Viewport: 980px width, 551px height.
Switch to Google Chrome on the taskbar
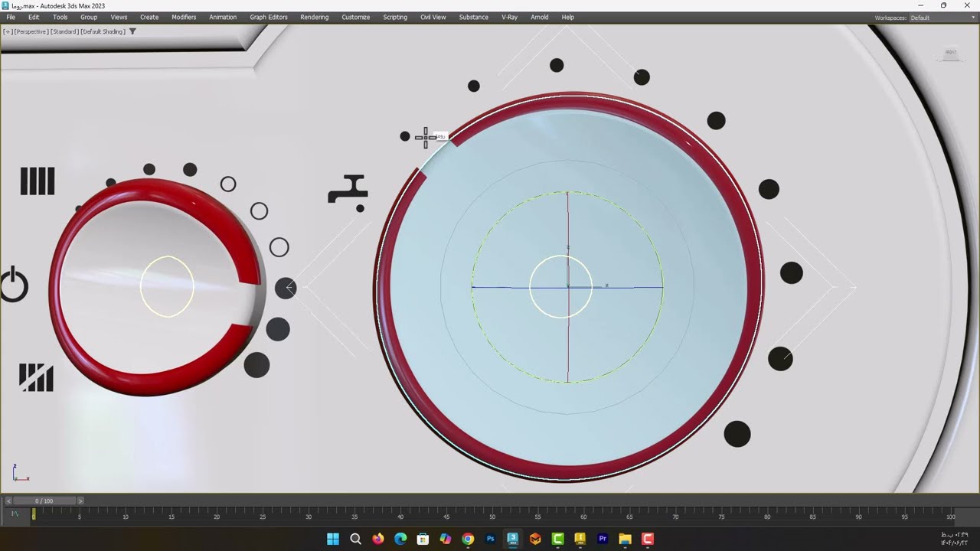(x=468, y=539)
